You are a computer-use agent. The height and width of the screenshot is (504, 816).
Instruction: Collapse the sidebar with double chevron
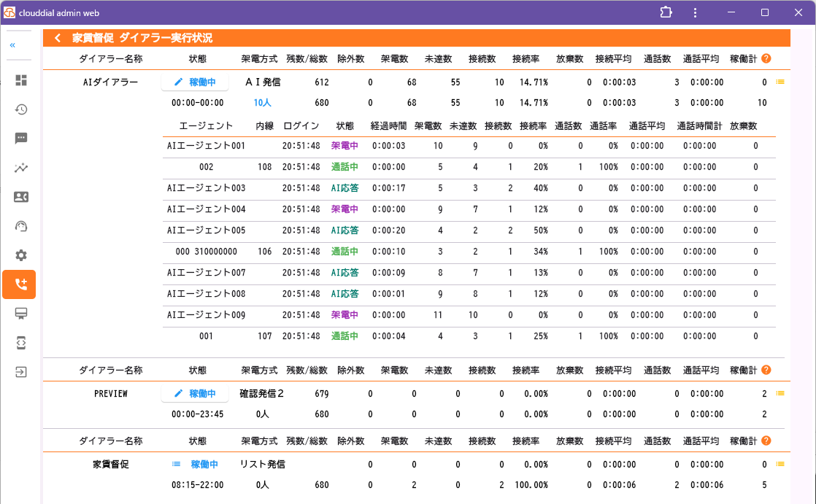click(12, 45)
